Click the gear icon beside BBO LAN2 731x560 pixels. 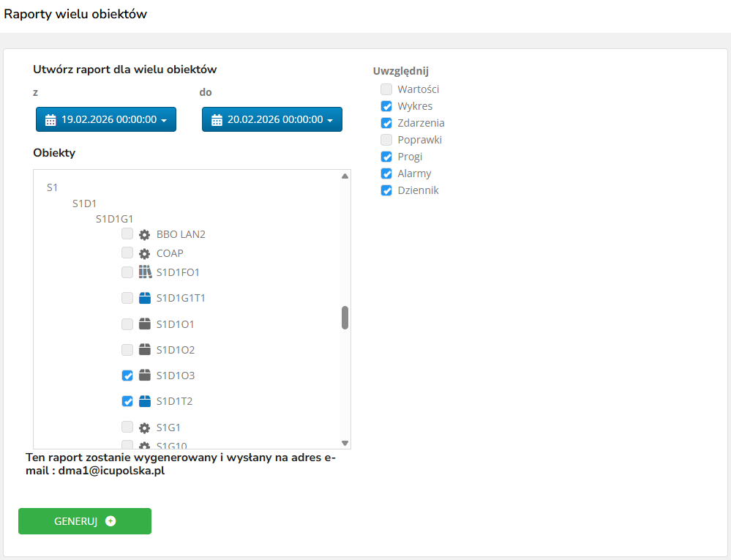(144, 234)
